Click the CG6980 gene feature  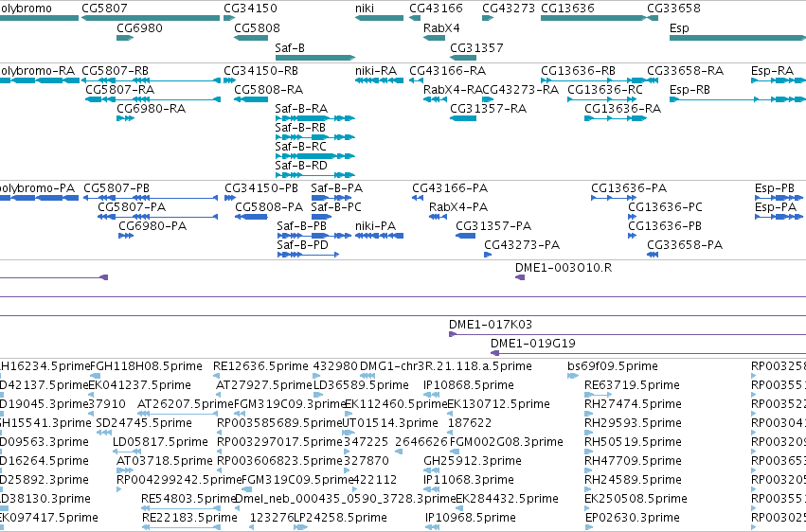(125, 38)
